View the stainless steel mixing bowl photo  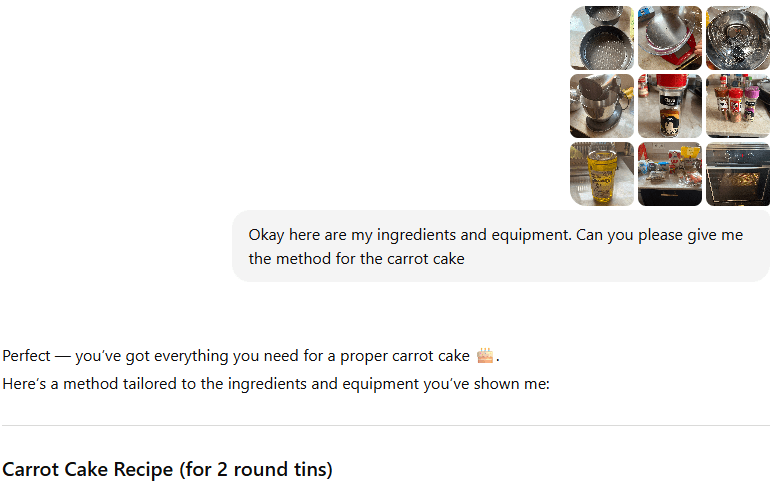[x=737, y=38]
